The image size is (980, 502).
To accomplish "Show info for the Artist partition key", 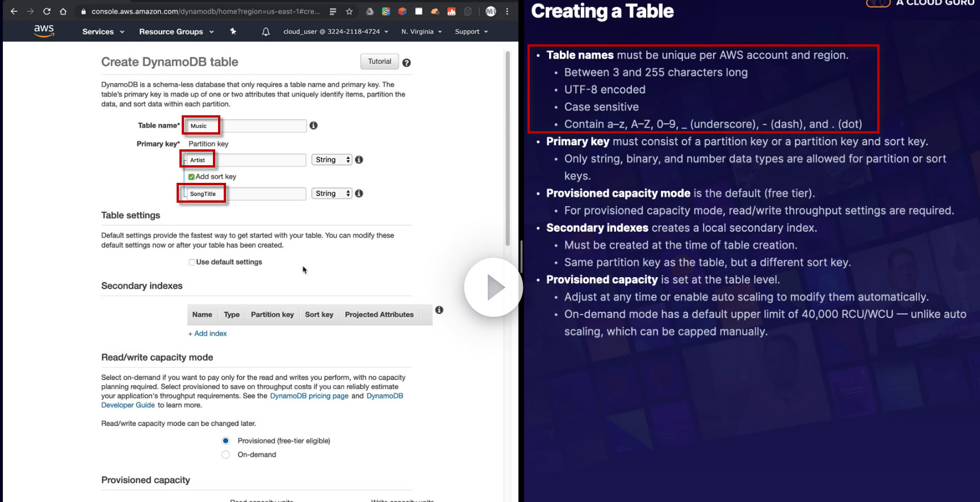I will [359, 160].
